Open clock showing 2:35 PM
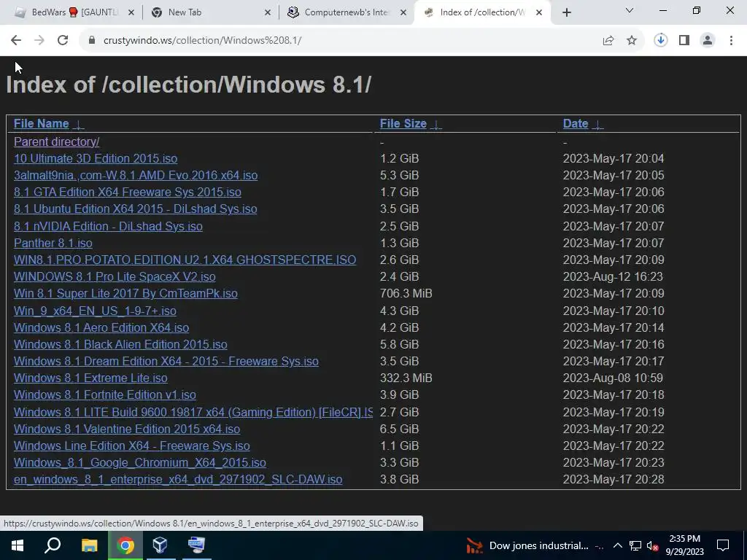Viewport: 747px width, 560px height. pyautogui.click(x=684, y=545)
